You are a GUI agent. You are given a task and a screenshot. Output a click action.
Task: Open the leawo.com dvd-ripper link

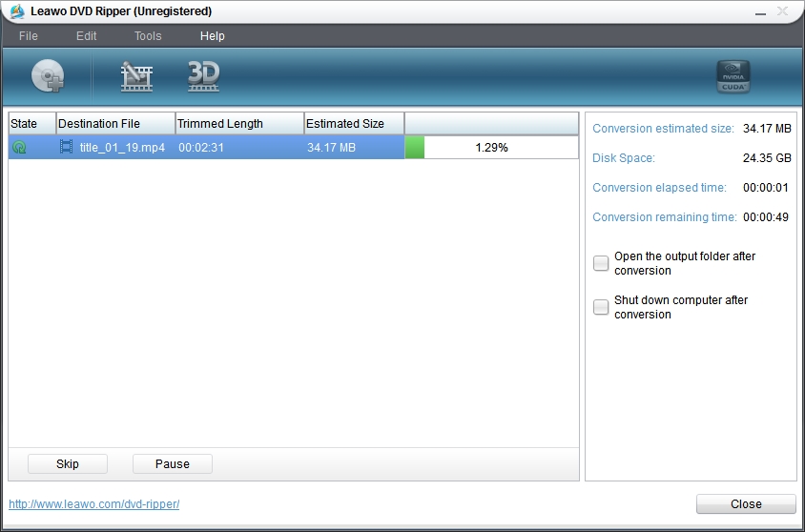93,503
